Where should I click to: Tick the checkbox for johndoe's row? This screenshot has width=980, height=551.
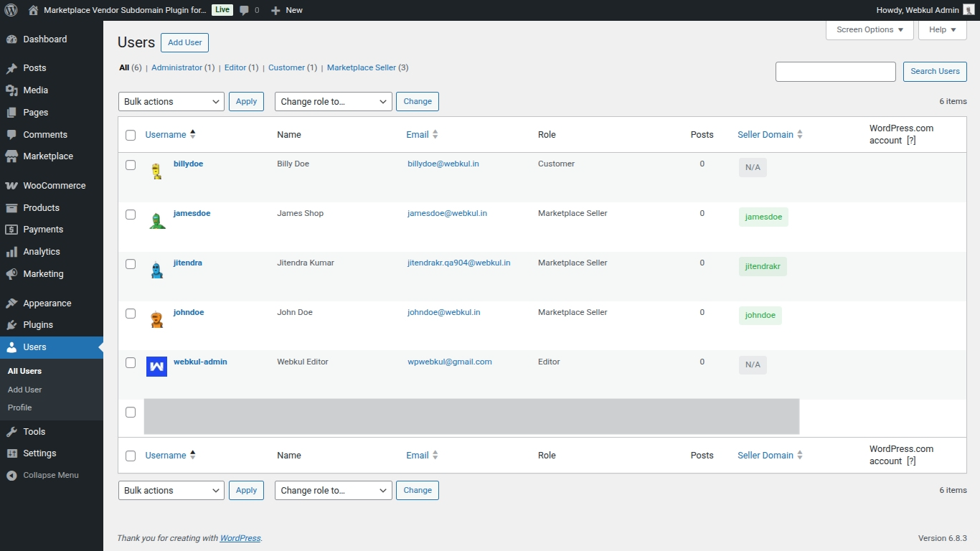131,313
